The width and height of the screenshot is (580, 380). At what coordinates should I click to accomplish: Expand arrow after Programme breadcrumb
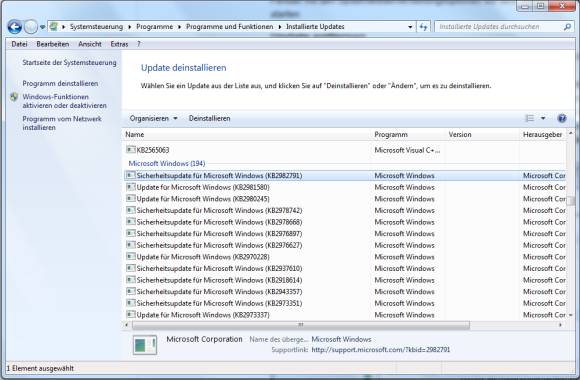tap(179, 27)
